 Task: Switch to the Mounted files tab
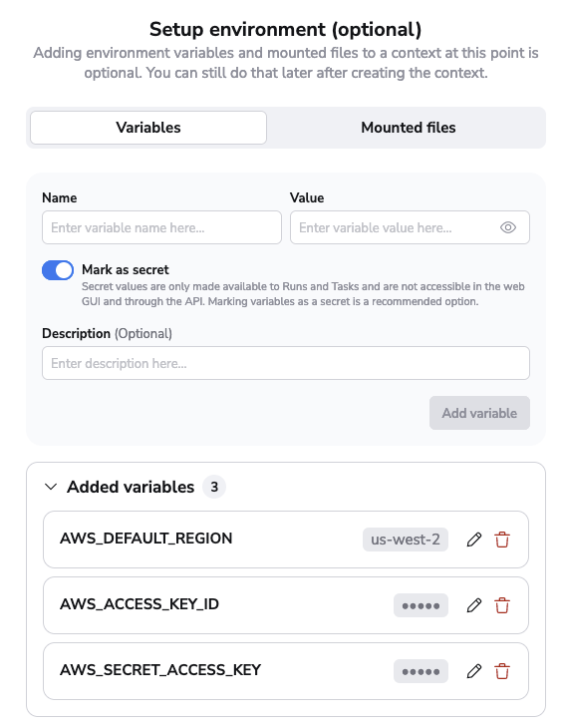tap(409, 128)
